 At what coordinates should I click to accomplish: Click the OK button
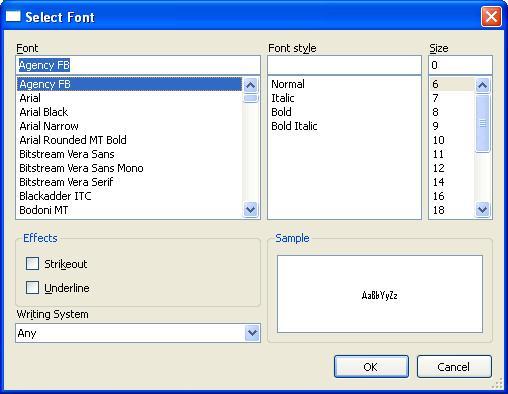371,367
